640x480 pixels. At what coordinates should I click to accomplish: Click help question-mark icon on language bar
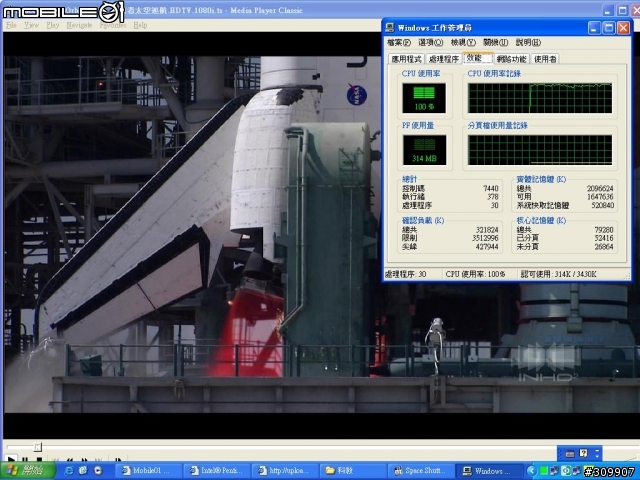tap(584, 453)
